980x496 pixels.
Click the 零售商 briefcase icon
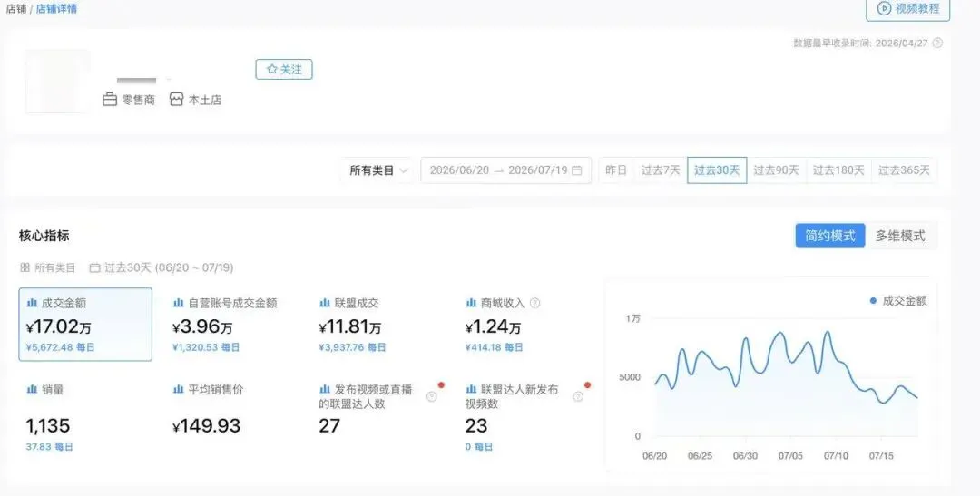pyautogui.click(x=110, y=100)
